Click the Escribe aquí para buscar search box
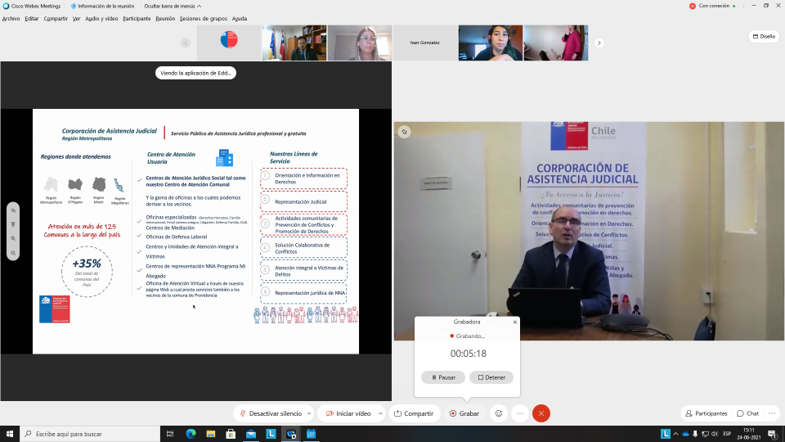The width and height of the screenshot is (785, 442). (x=90, y=434)
